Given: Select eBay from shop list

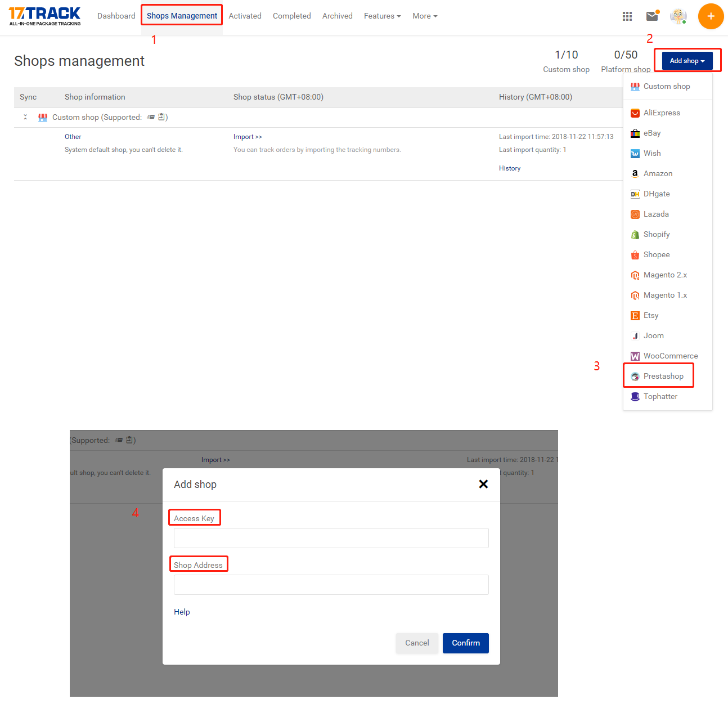Looking at the screenshot, I should 668,133.
